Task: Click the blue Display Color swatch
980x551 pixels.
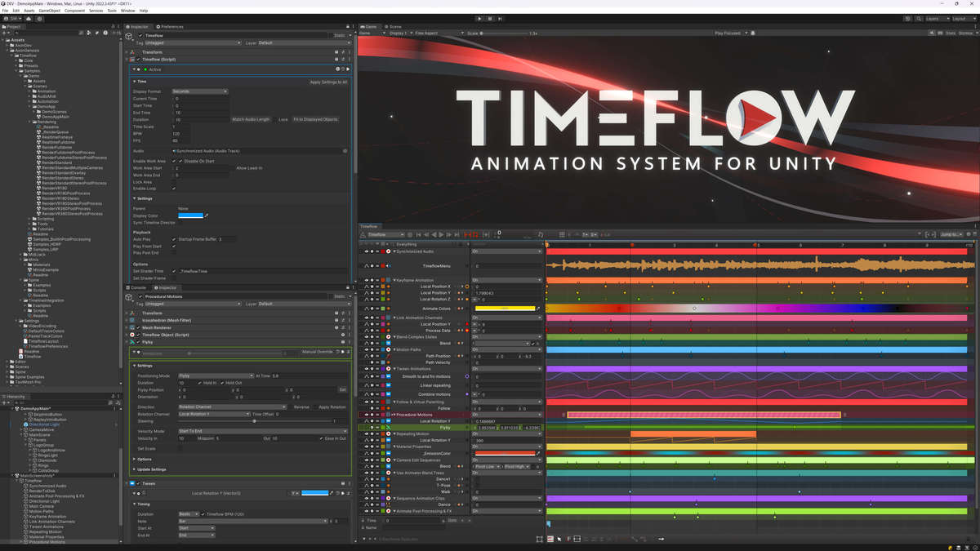Action: 190,215
